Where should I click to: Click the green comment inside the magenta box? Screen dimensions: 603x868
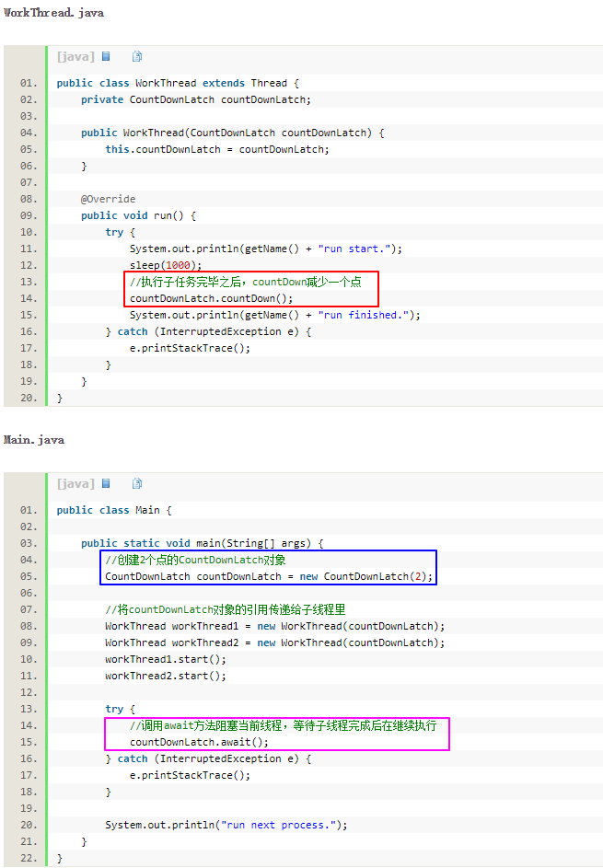(x=283, y=725)
